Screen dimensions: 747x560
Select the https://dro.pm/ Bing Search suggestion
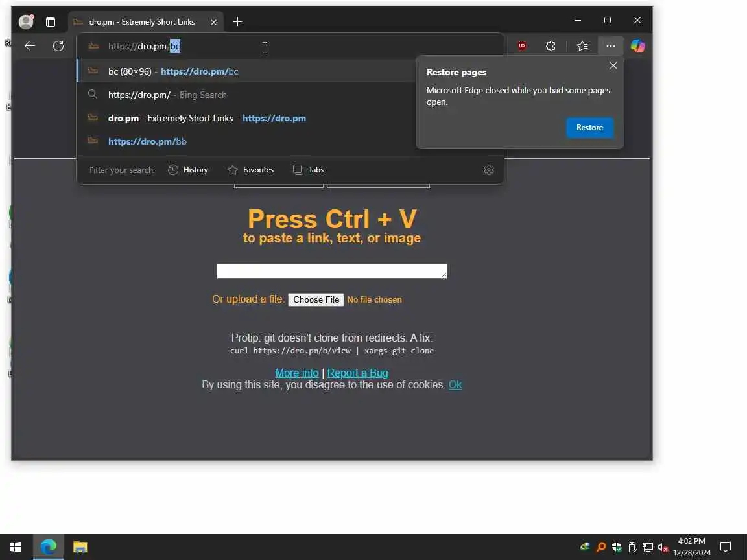pyautogui.click(x=246, y=95)
